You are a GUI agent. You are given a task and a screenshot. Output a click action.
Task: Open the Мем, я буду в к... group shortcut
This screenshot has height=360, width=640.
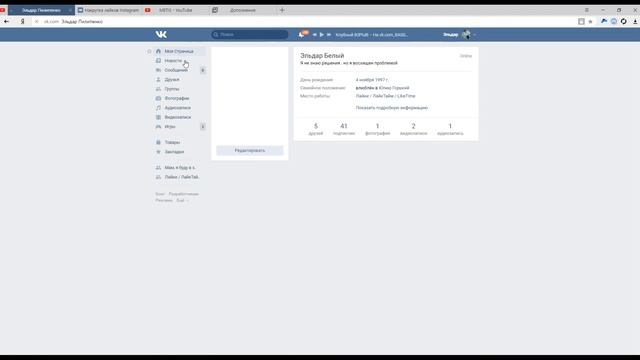180,168
